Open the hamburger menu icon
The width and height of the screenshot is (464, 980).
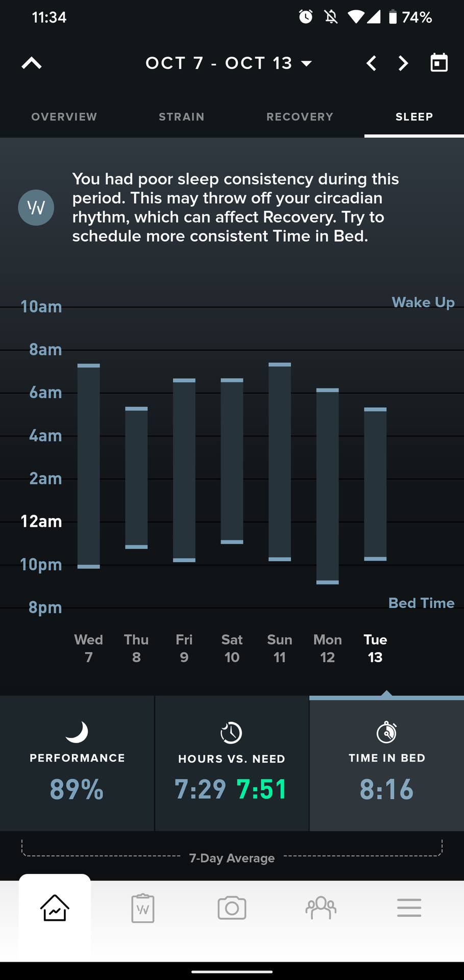409,909
